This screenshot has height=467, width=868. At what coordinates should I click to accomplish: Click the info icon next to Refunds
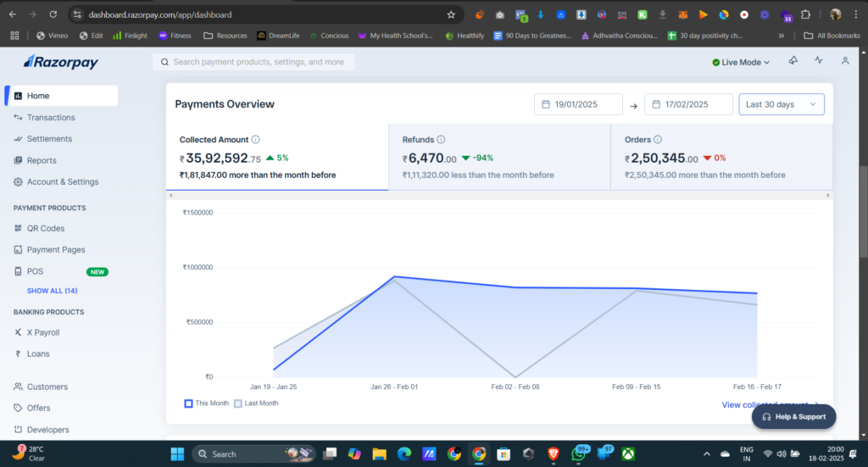click(x=442, y=140)
